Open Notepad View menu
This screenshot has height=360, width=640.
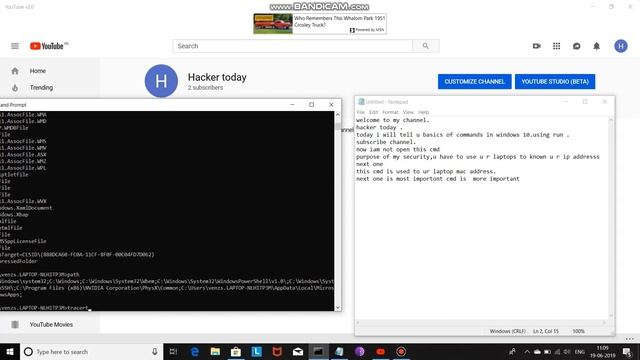point(408,112)
